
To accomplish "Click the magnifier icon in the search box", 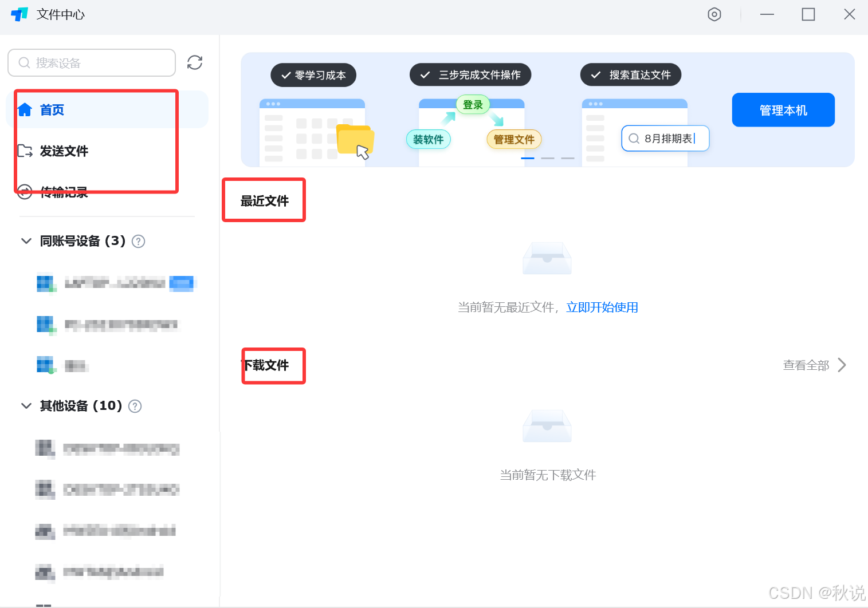I will (x=23, y=62).
